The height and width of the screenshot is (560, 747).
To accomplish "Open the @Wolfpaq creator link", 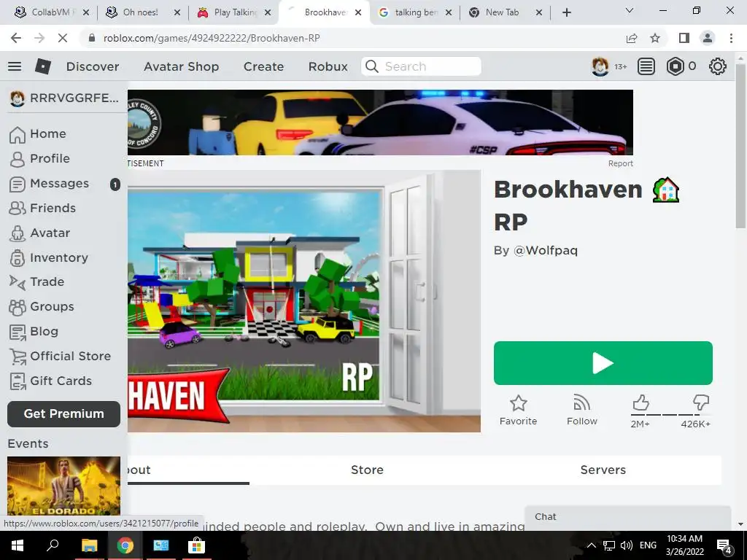I will 545,251.
